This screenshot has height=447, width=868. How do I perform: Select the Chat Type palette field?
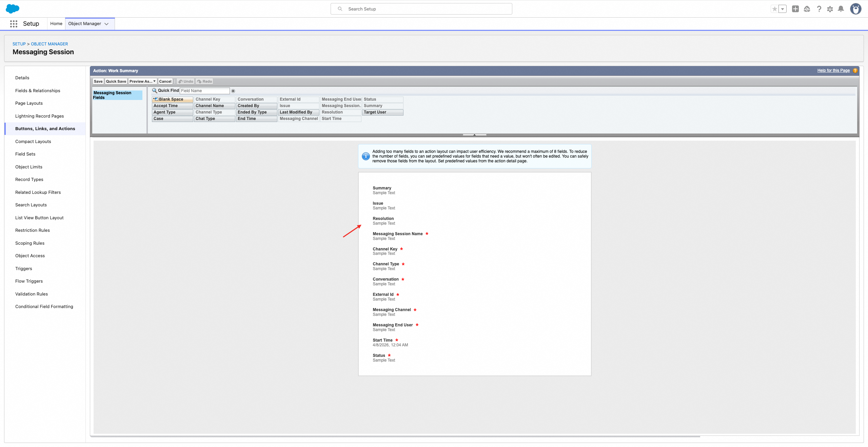tap(215, 119)
